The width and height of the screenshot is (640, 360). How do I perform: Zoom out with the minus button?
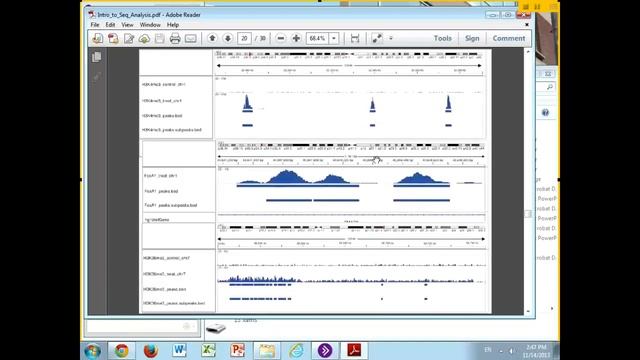coord(280,38)
